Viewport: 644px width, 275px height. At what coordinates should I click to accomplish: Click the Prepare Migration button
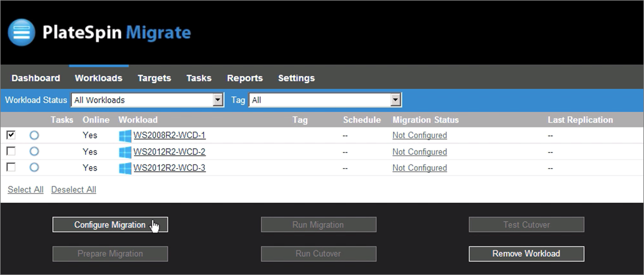(x=110, y=254)
